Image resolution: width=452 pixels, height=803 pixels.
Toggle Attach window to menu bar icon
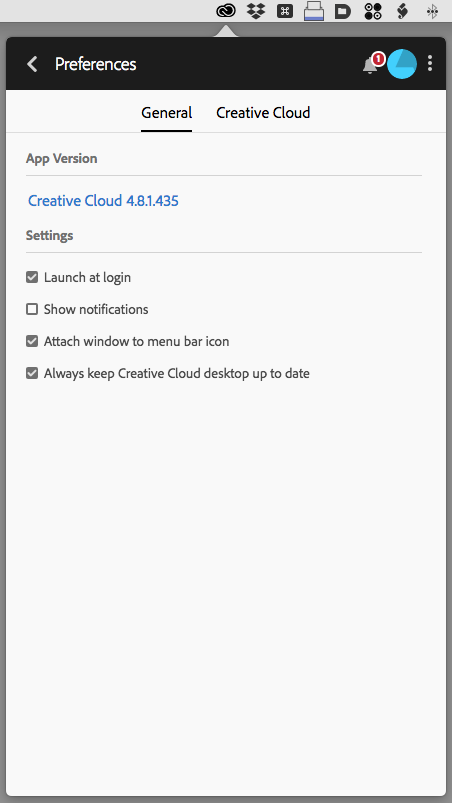click(x=32, y=341)
